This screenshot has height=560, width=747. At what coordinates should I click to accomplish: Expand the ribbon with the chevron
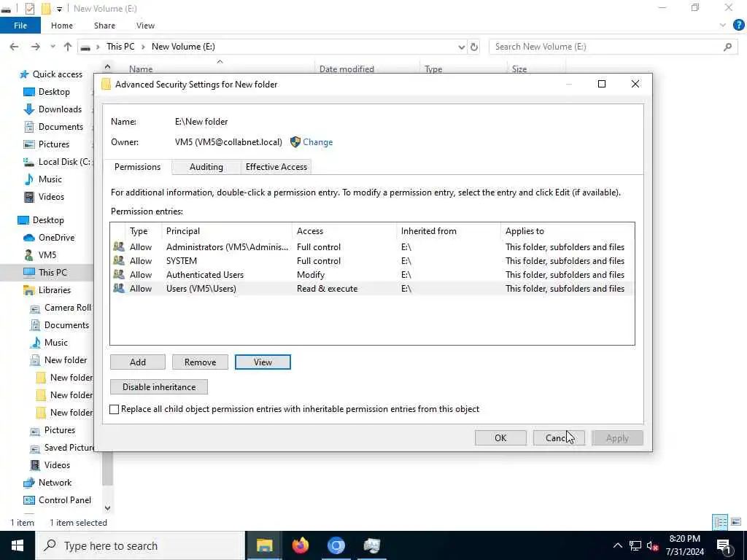(723, 26)
